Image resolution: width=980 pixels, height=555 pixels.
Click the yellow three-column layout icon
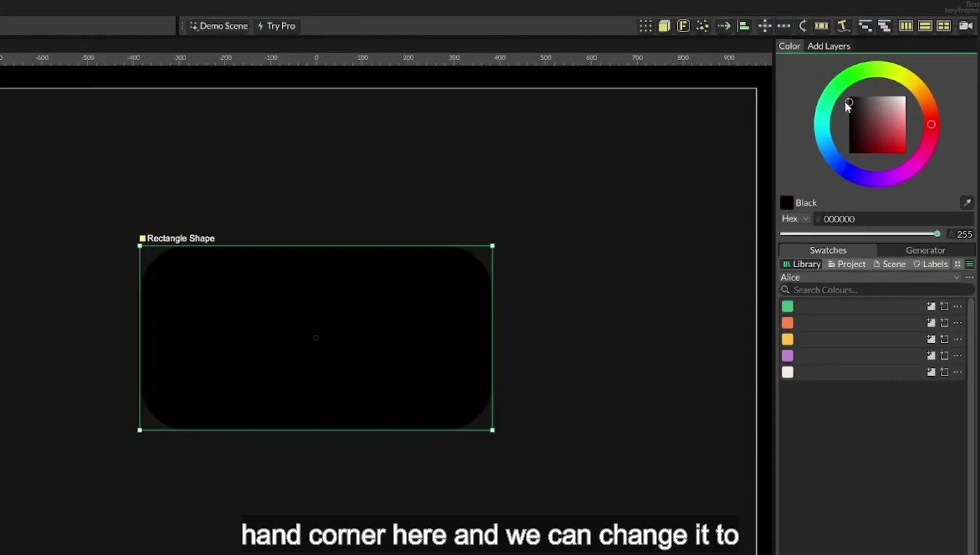[x=905, y=26]
